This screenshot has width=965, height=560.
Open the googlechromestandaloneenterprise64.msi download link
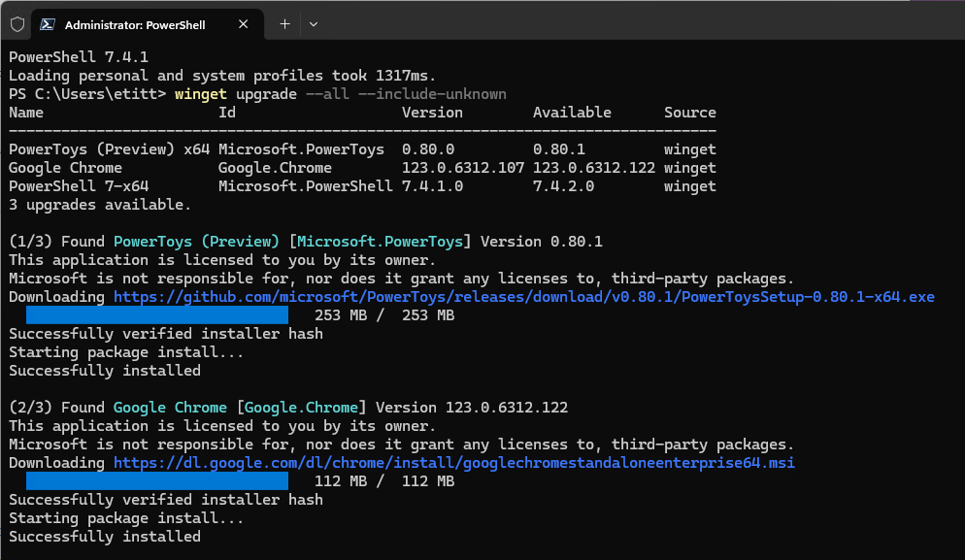coord(454,463)
